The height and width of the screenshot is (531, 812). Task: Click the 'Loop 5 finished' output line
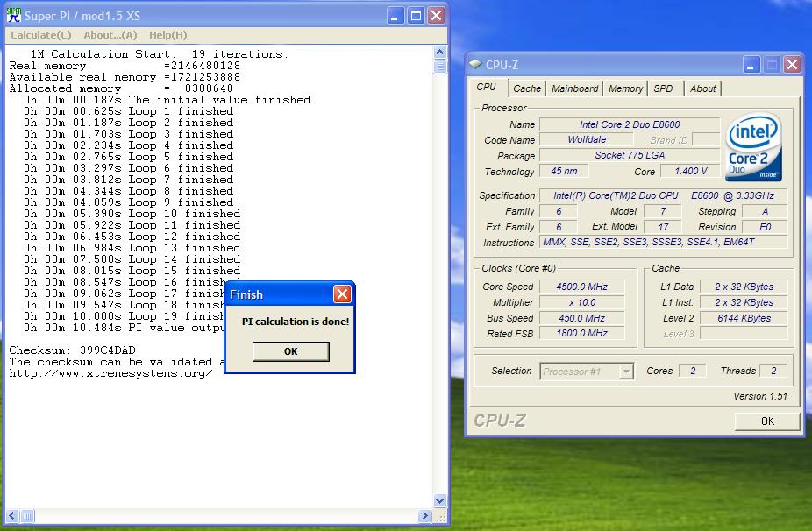tap(128, 157)
